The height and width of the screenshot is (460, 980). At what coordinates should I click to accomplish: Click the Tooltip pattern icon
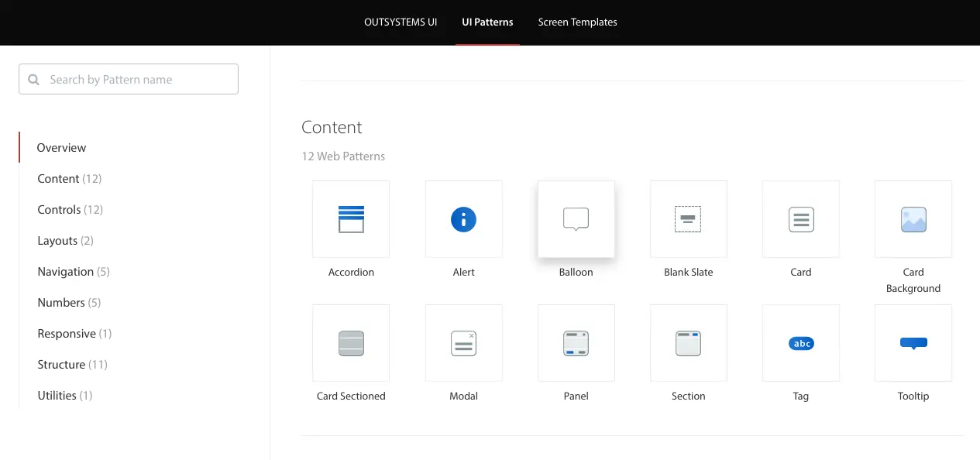click(x=913, y=343)
